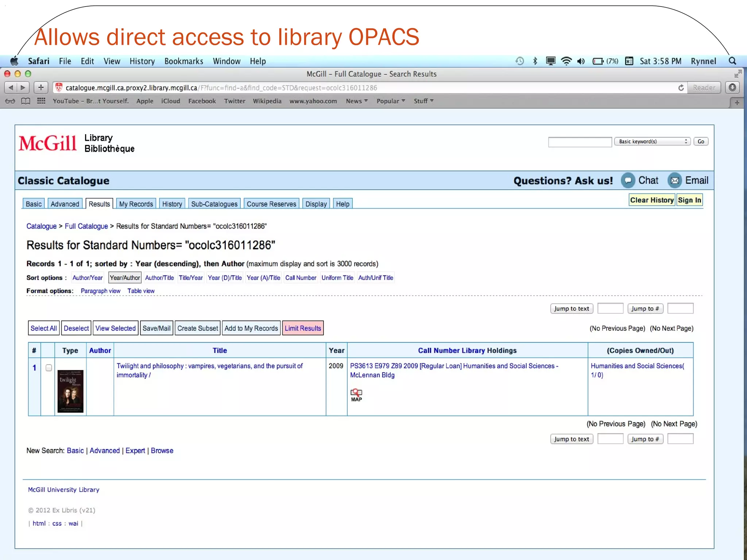This screenshot has width=747, height=560.
Task: Click the Bluetooth menu bar icon
Action: (535, 61)
